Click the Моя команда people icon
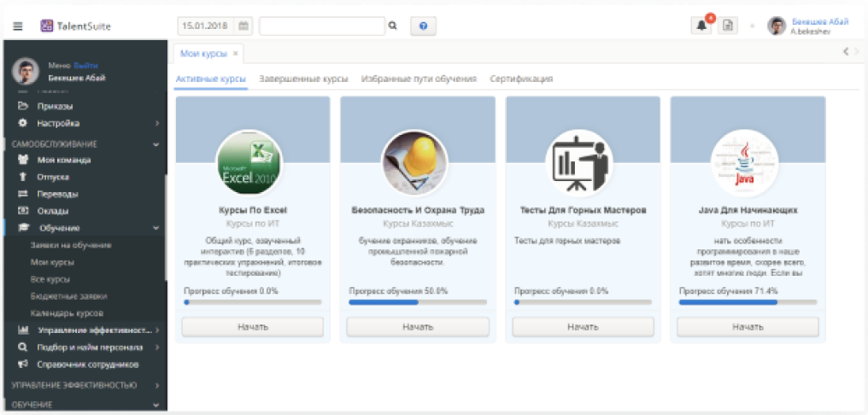This screenshot has height=415, width=868. pos(23,160)
